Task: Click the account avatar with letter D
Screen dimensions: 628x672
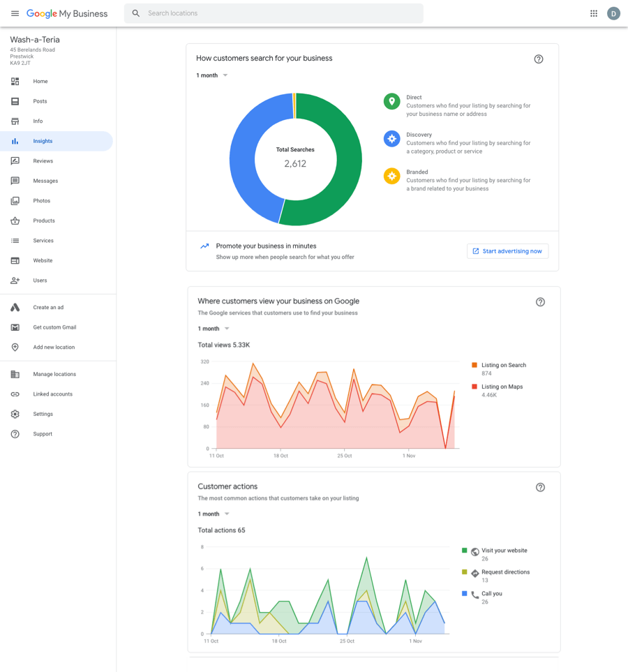Action: tap(613, 13)
